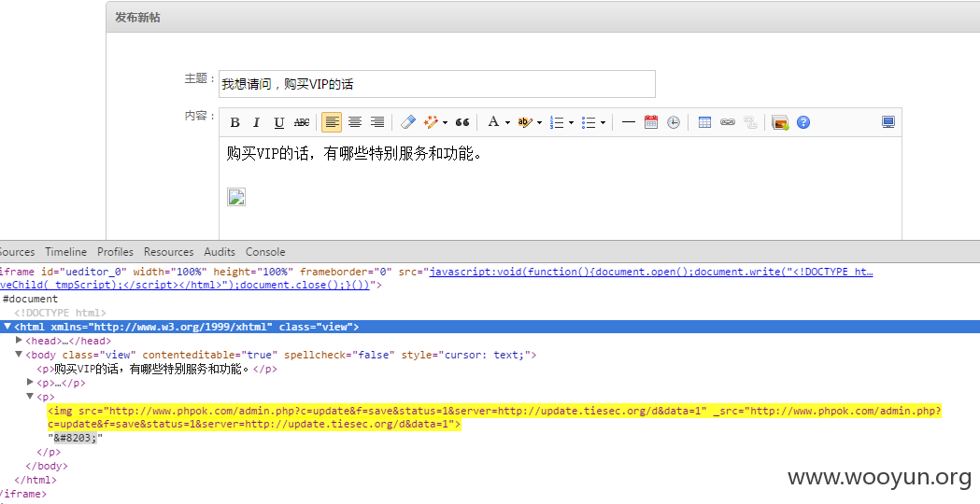Screen dimensions: 980x504
Task: Align text center
Action: coord(355,122)
